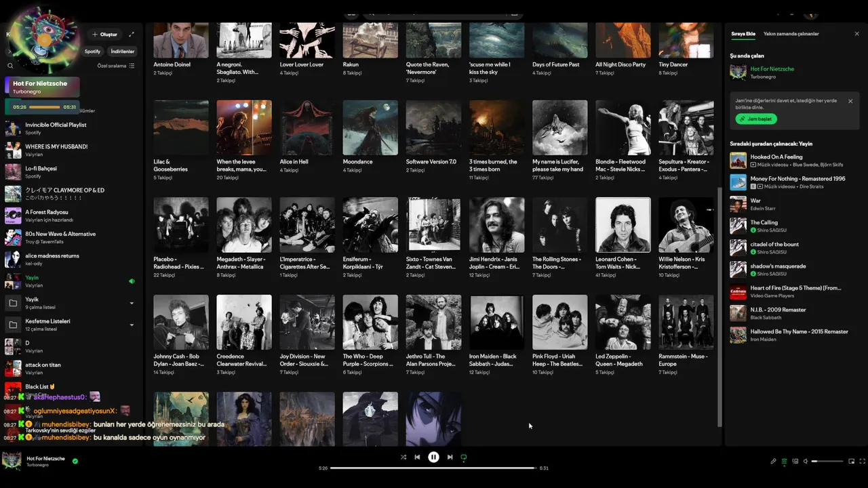The width and height of the screenshot is (868, 488).
Task: Open the Placebo - Radiohead playlist cover
Action: pos(181,225)
